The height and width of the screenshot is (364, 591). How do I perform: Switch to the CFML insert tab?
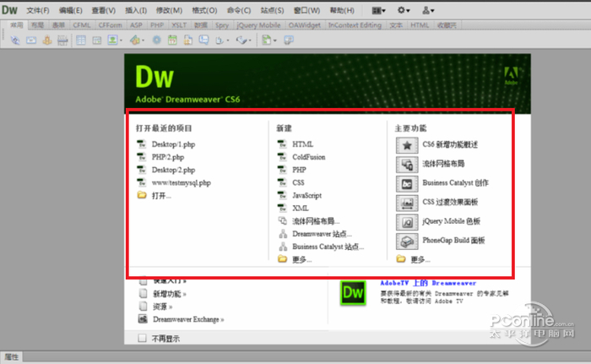(82, 25)
